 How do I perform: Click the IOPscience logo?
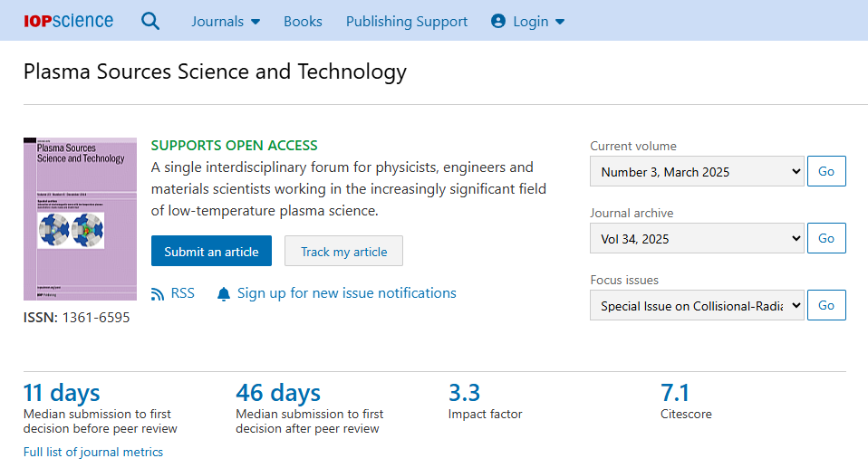tap(69, 21)
